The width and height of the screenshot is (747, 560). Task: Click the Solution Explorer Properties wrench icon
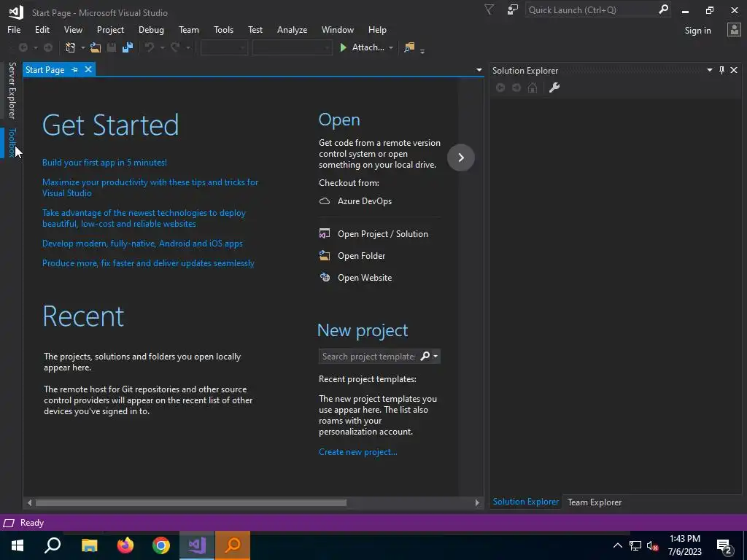click(x=554, y=87)
